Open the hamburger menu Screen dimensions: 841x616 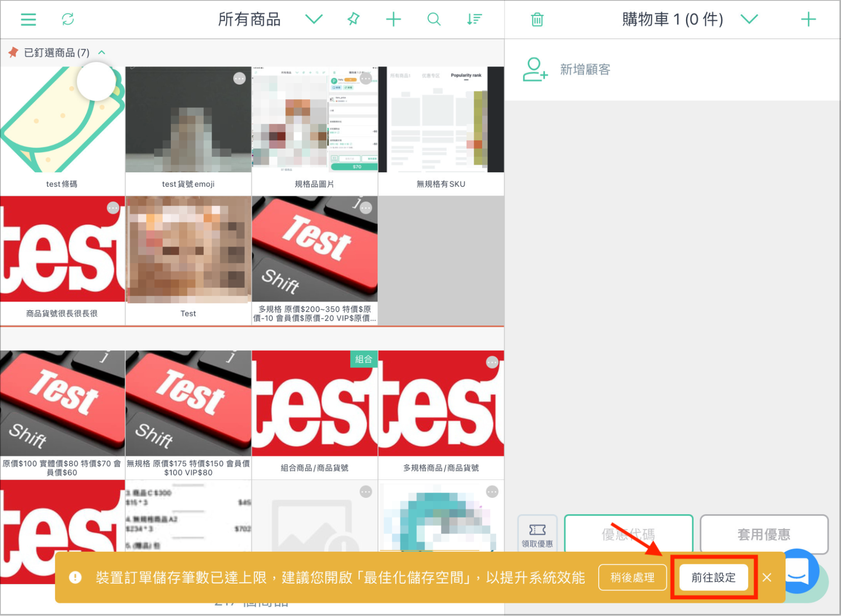click(28, 19)
